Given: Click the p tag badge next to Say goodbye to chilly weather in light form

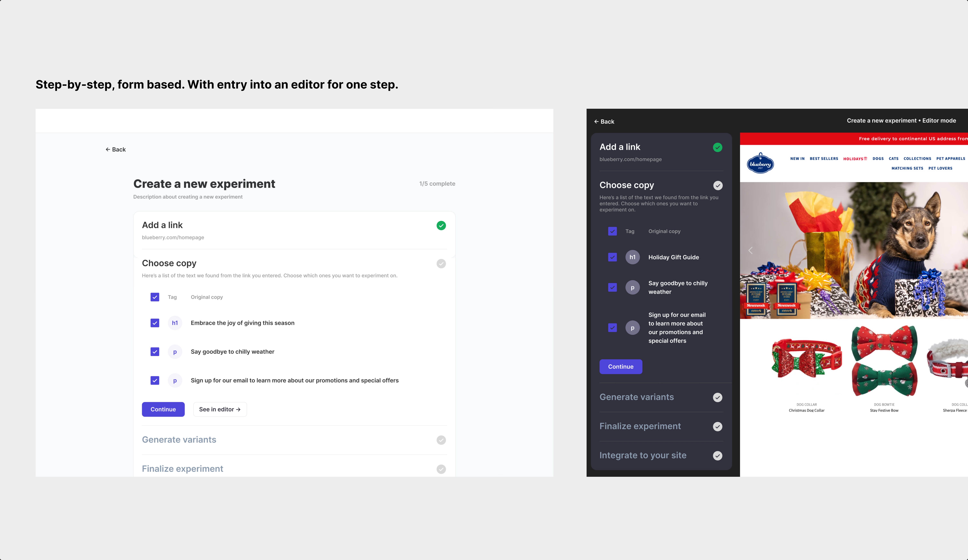Looking at the screenshot, I should coord(175,352).
